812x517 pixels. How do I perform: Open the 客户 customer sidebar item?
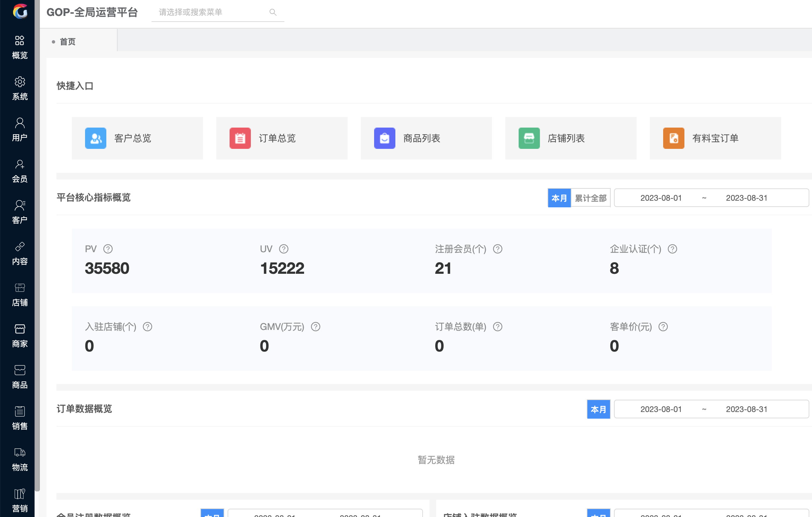(20, 212)
